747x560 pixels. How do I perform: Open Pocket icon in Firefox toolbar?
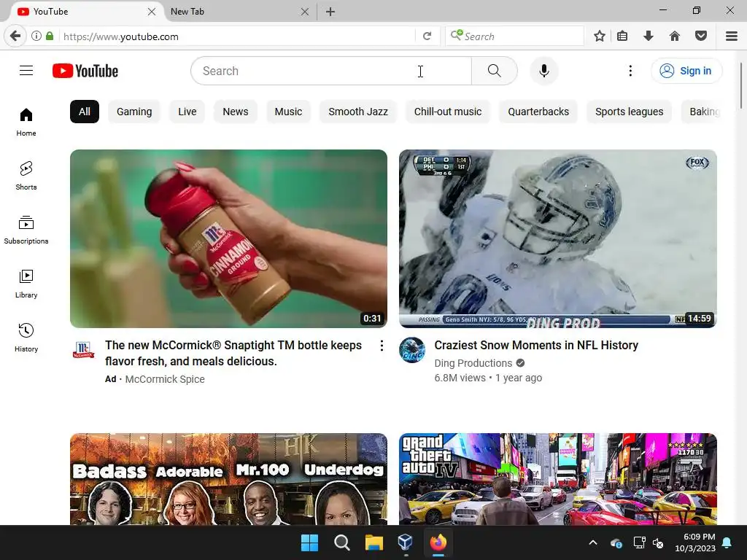[701, 36]
